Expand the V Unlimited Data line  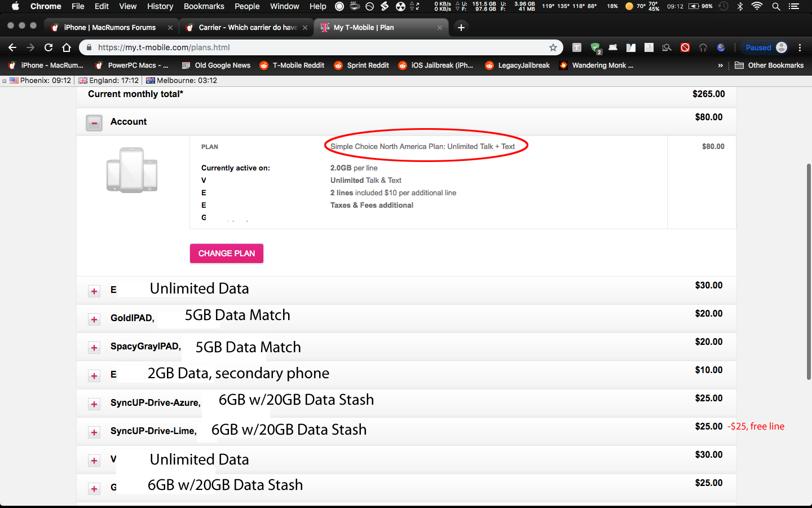94,461
